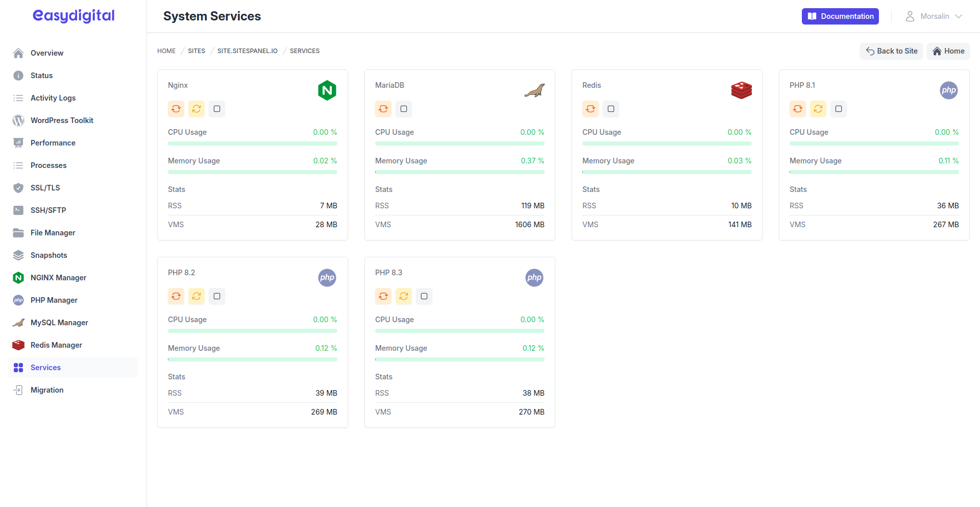Select File Manager in the sidebar
Image resolution: width=980 pixels, height=507 pixels.
point(53,233)
